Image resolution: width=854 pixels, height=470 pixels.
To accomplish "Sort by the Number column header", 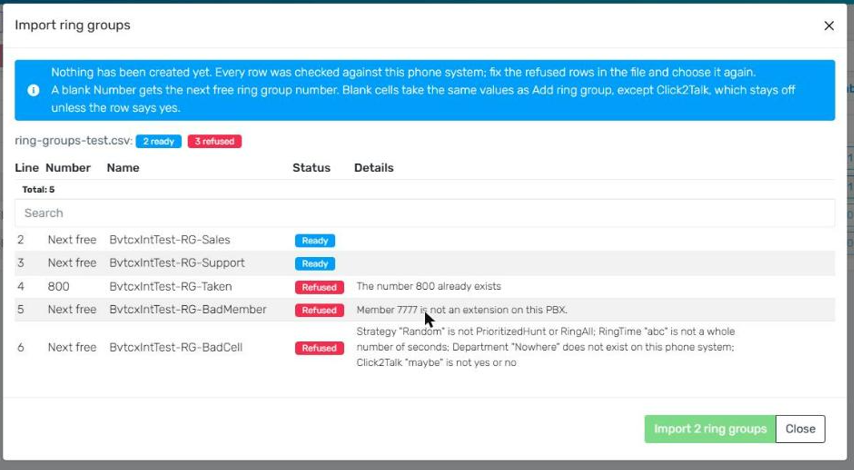I will pos(68,168).
